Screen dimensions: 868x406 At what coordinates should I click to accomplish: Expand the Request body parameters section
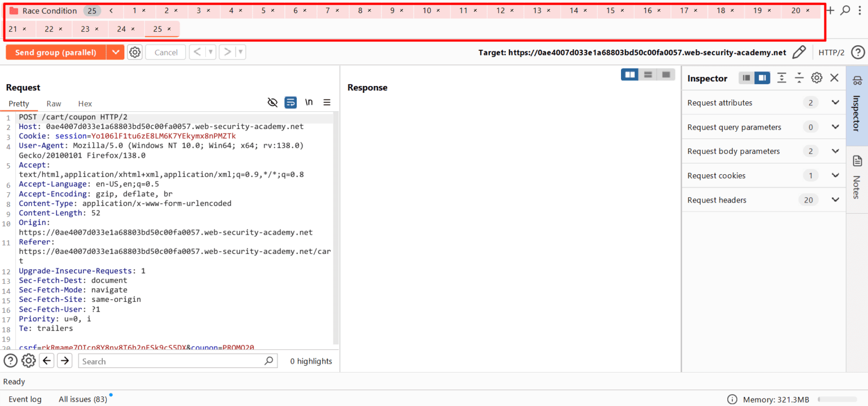tap(835, 151)
